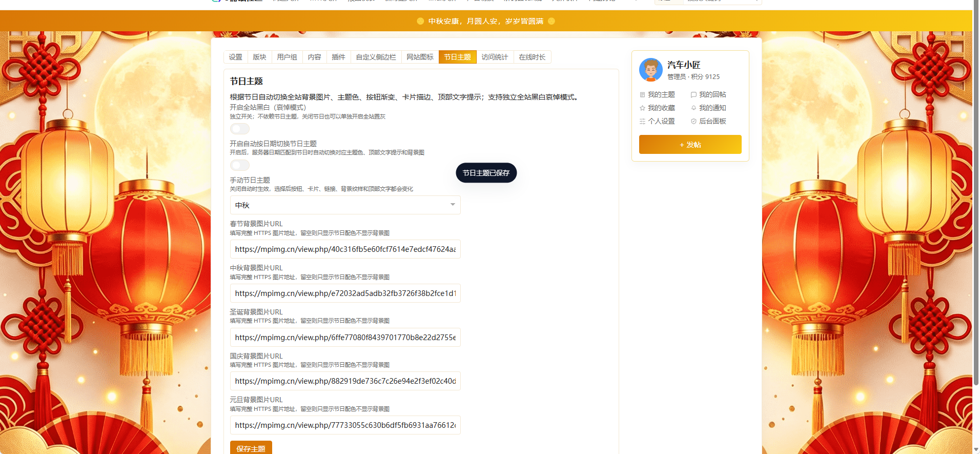Click the sliders icon beside 个人设置
The width and height of the screenshot is (980, 454).
point(642,122)
